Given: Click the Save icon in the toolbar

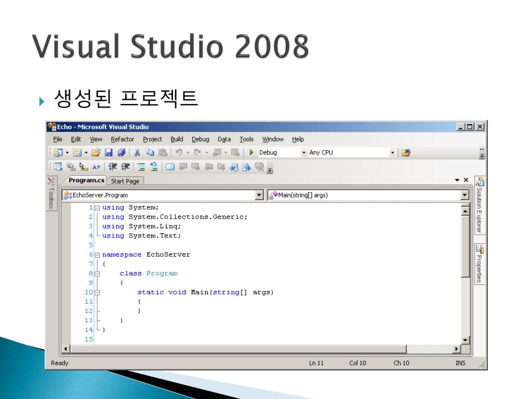Looking at the screenshot, I should pyautogui.click(x=109, y=153).
